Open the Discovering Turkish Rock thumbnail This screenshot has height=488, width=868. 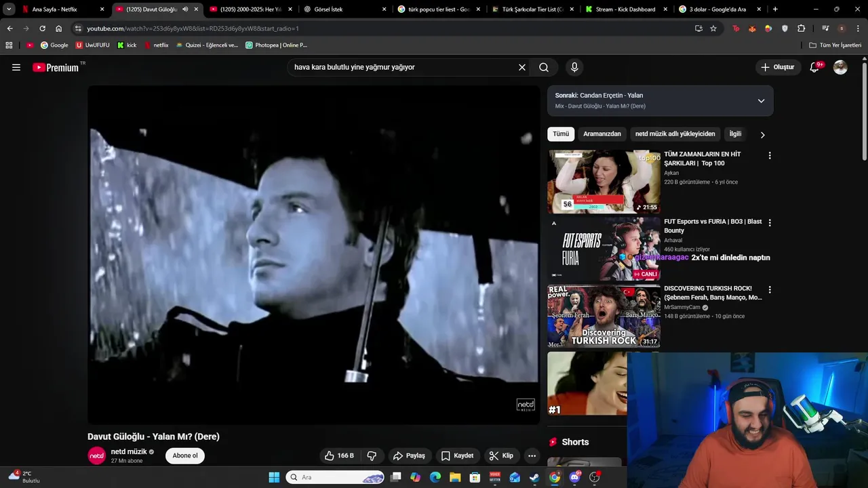[x=604, y=316]
